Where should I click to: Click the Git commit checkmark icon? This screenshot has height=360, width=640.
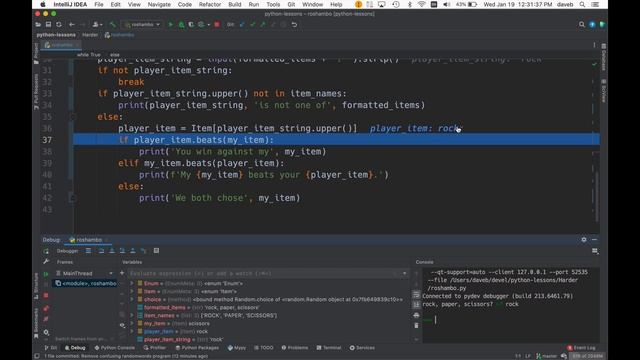(x=253, y=24)
